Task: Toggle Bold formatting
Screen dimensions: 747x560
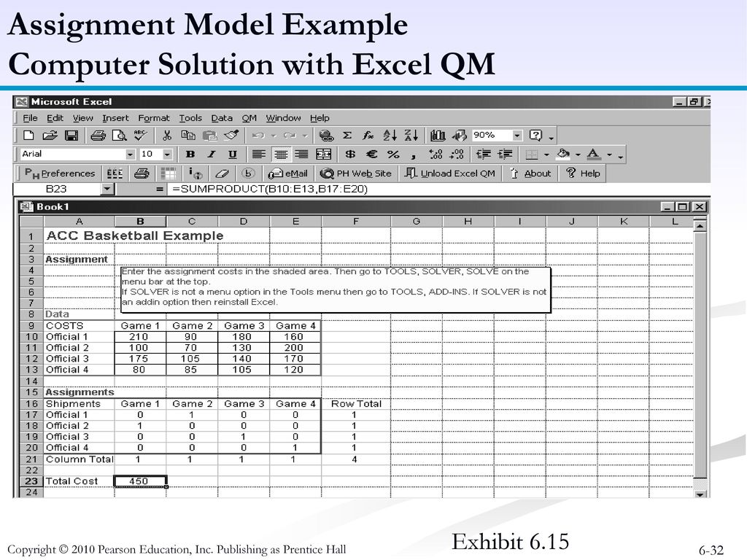Action: (x=190, y=155)
